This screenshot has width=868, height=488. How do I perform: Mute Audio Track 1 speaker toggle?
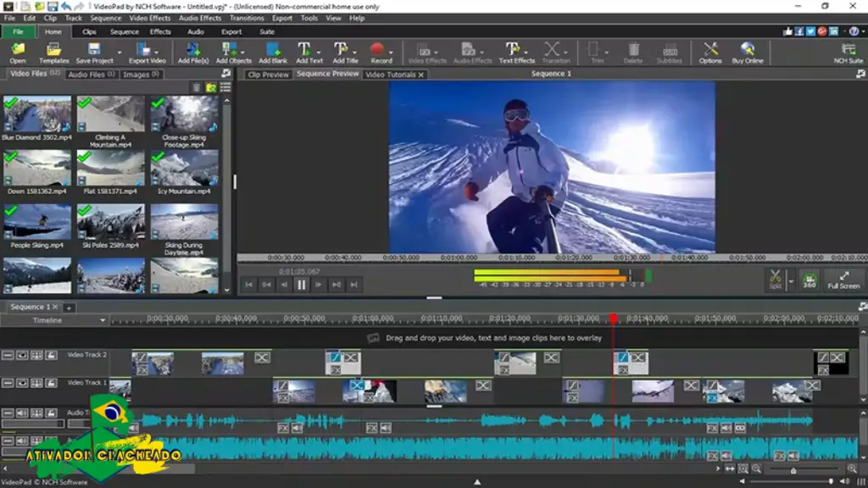pyautogui.click(x=22, y=413)
